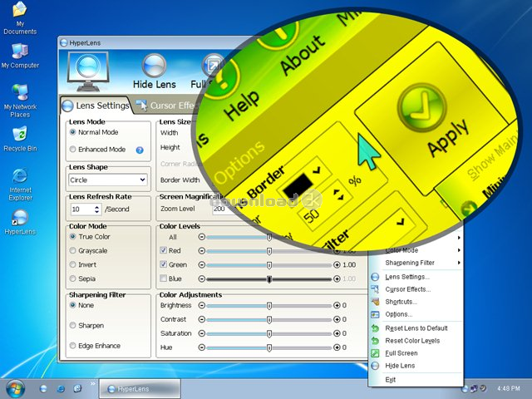The width and height of the screenshot is (532, 399).
Task: Uncheck the Green color level checkbox
Action: [164, 264]
